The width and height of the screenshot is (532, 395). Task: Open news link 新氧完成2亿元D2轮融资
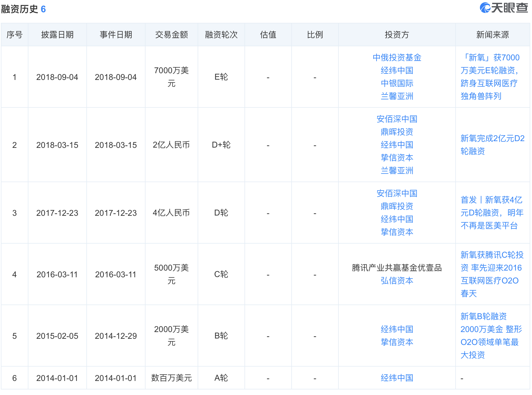coord(491,145)
